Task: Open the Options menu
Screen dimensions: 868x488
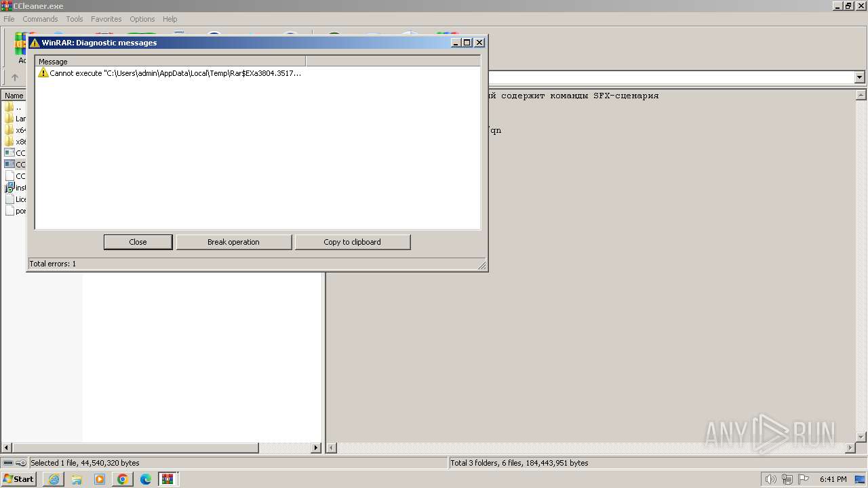Action: pyautogui.click(x=142, y=19)
